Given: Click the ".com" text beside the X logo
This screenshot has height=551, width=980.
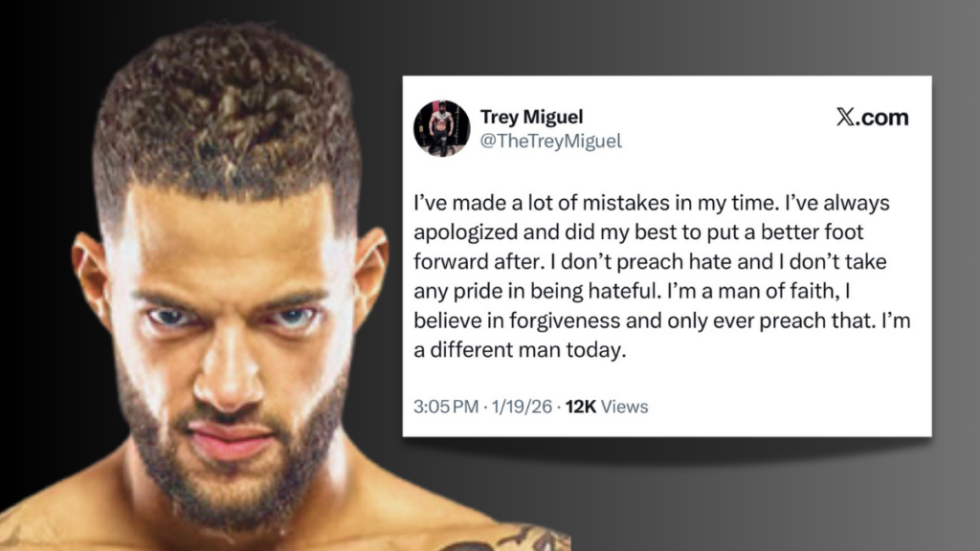Looking at the screenshot, I should coord(881,118).
